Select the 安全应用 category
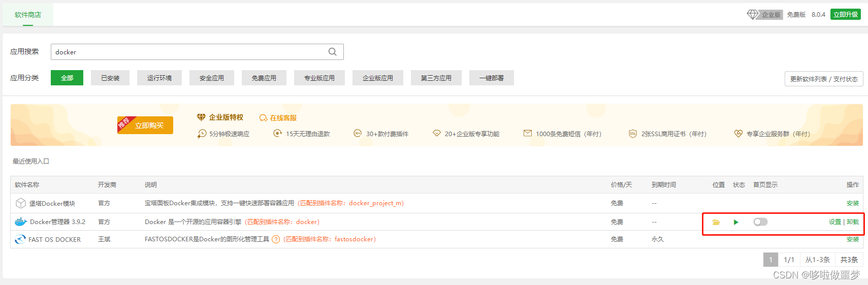868x285 pixels. 212,78
